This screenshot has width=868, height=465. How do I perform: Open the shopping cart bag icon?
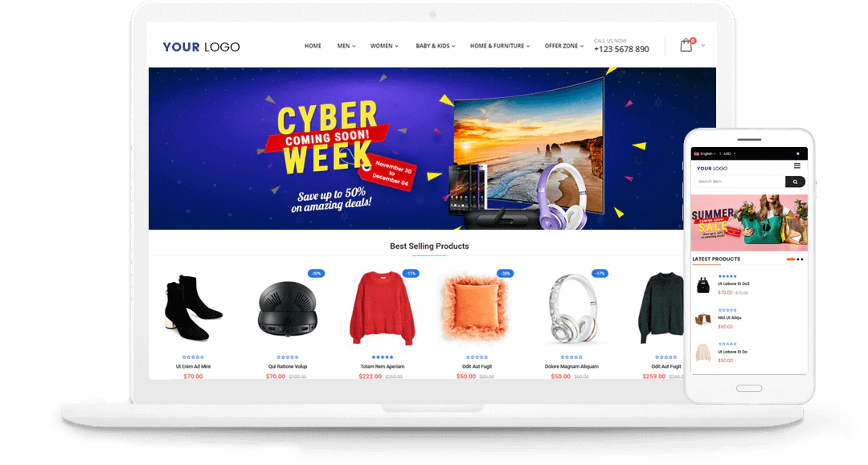coord(686,45)
